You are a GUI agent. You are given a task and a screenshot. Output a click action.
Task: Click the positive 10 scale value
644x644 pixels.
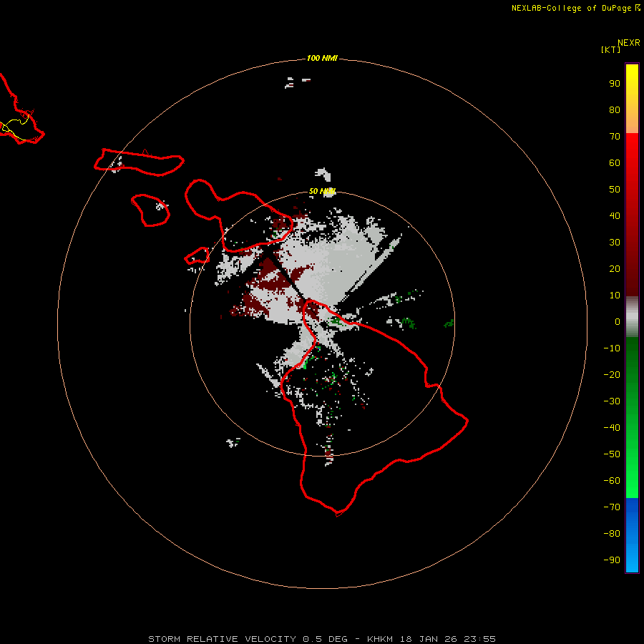click(x=615, y=296)
